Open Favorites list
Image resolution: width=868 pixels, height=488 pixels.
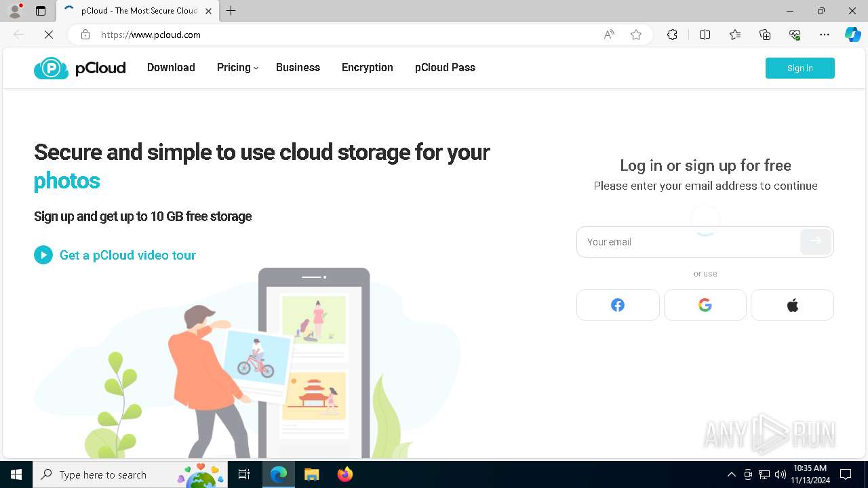pos(735,35)
